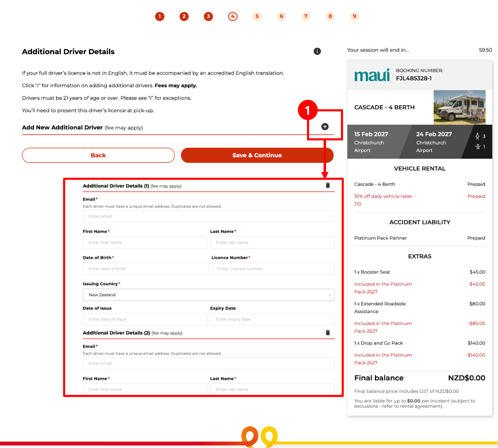This screenshot has width=498, height=448.
Task: Open the driver information "i" icon
Action: [317, 51]
